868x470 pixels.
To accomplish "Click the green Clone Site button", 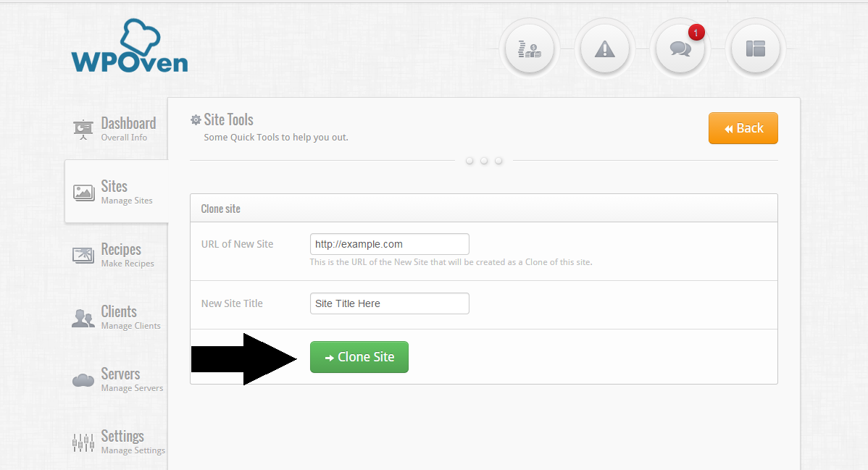I will click(x=359, y=357).
